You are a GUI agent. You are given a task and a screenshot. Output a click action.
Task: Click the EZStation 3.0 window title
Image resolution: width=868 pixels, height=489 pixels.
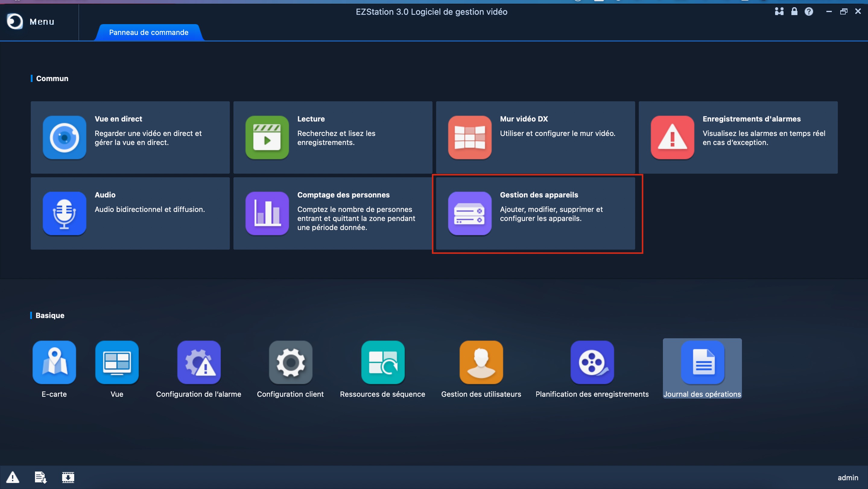click(431, 12)
